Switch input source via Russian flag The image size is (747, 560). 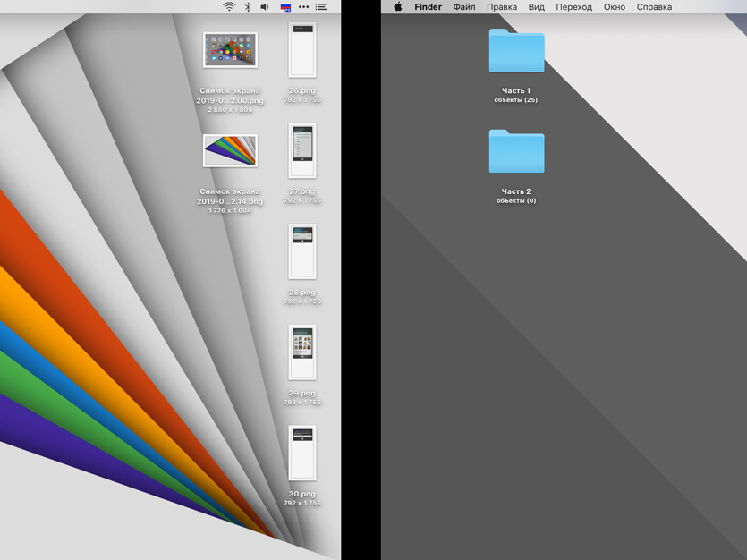(285, 7)
